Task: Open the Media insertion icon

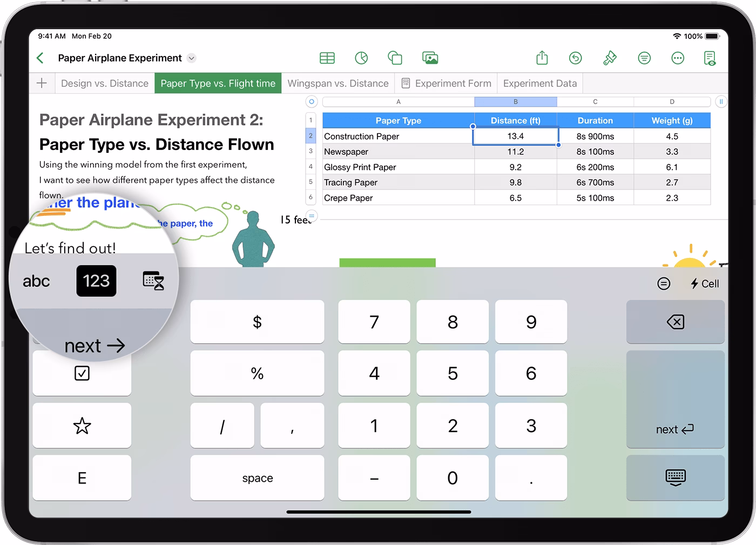Action: (430, 58)
